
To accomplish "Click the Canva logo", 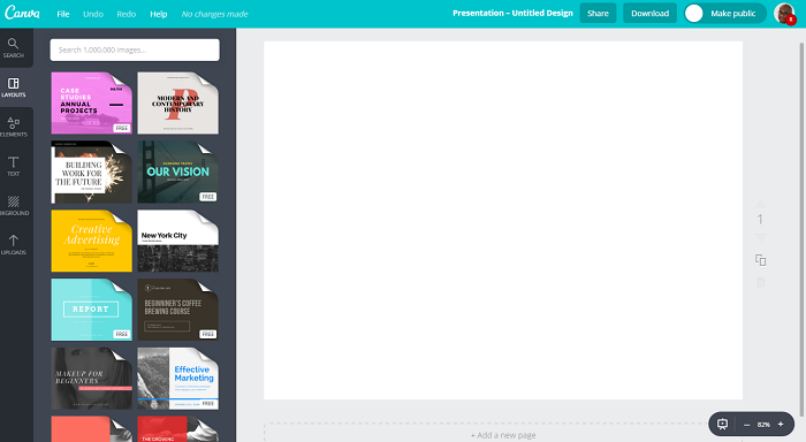I will tap(22, 12).
